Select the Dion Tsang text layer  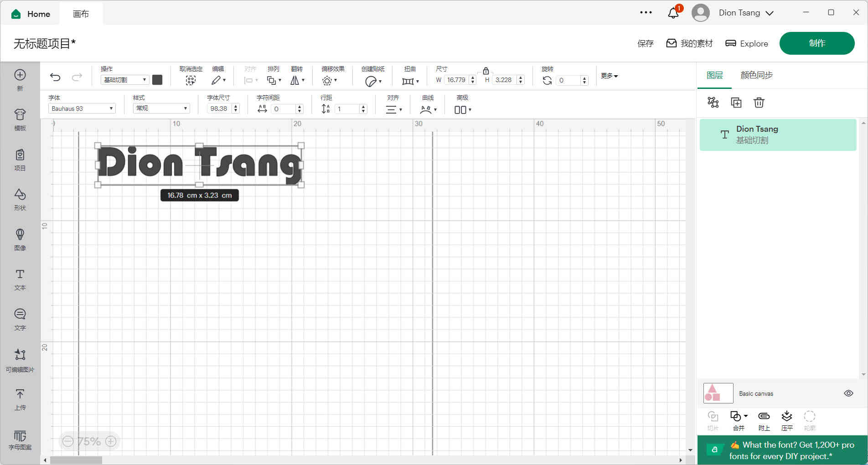(x=778, y=134)
